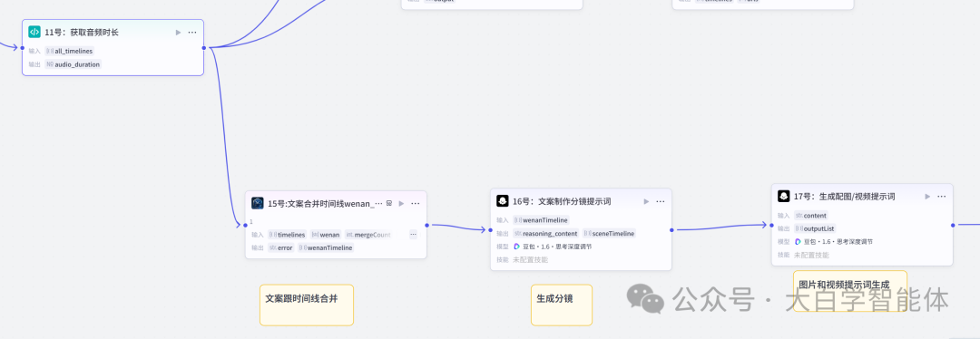Click the LLM icon of node 16
The height and width of the screenshot is (339, 980).
(502, 201)
